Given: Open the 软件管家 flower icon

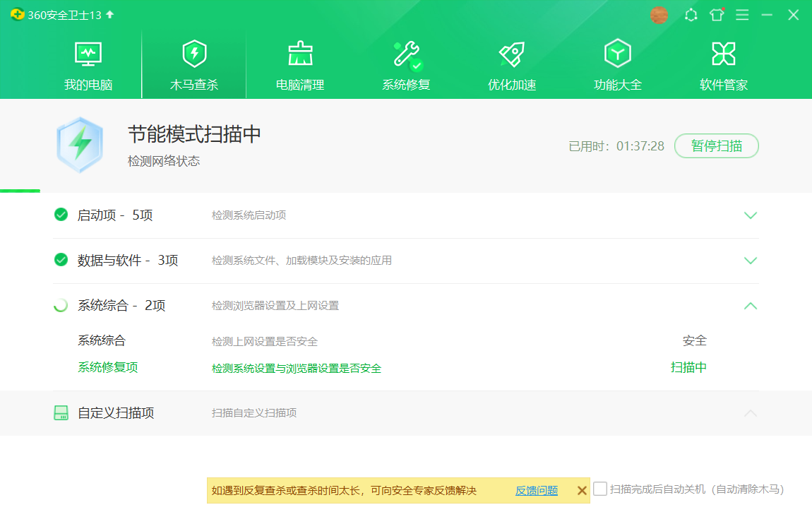Looking at the screenshot, I should (x=724, y=54).
